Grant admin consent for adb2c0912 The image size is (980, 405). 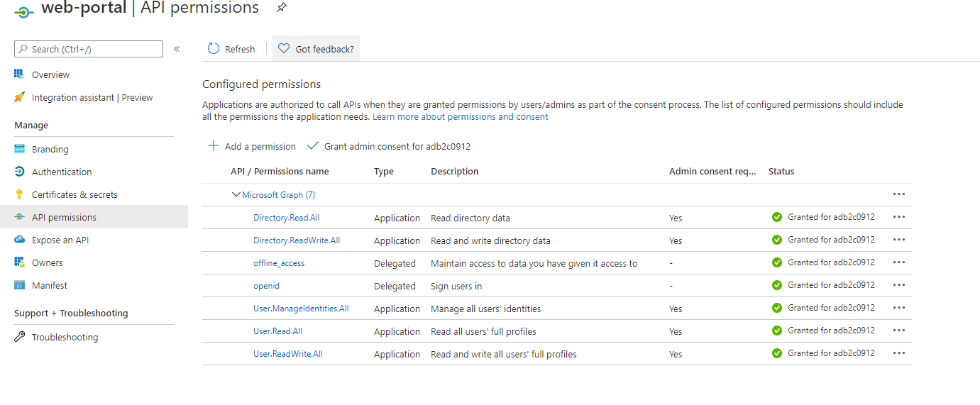(389, 146)
